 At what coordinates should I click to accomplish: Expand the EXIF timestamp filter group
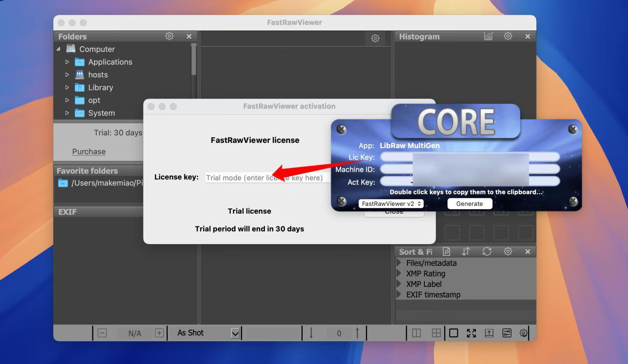click(x=399, y=294)
